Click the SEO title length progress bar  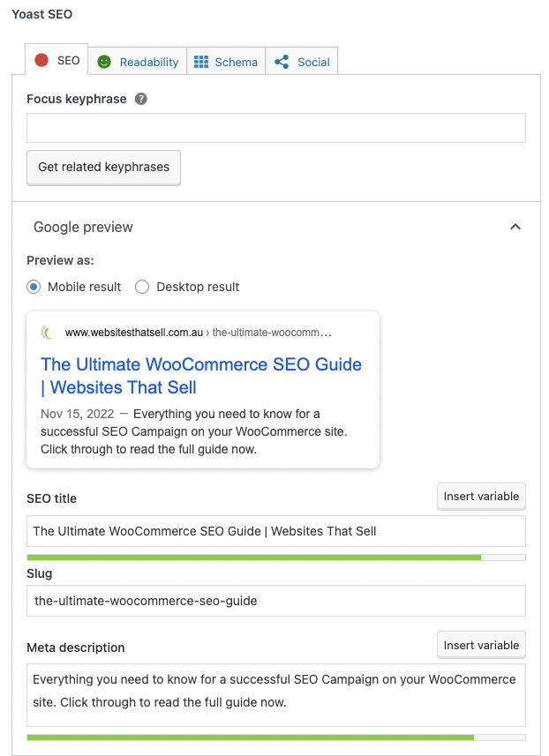click(x=275, y=558)
